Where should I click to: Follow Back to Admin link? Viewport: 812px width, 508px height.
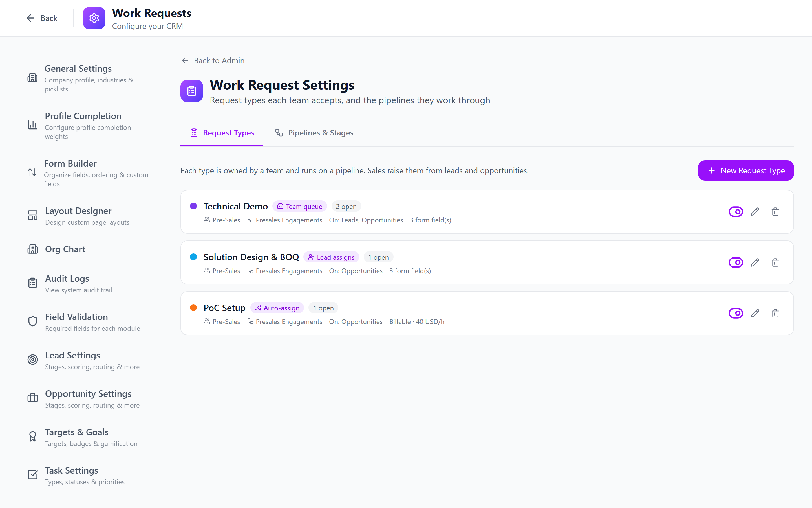[x=213, y=60]
